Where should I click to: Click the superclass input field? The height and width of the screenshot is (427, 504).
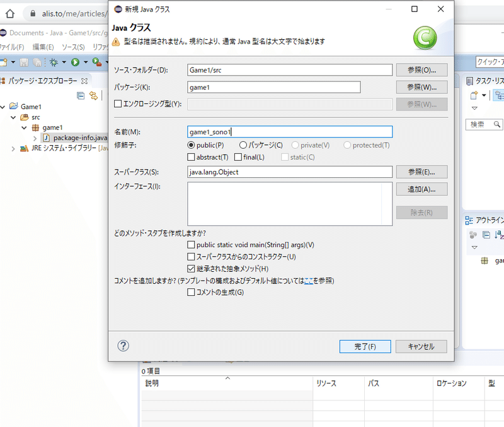(290, 172)
